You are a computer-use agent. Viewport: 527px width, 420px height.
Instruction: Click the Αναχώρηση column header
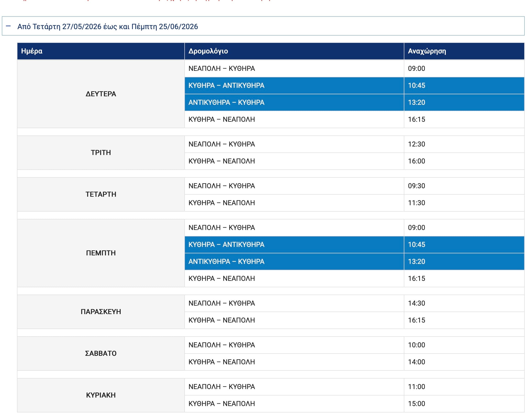tap(427, 51)
